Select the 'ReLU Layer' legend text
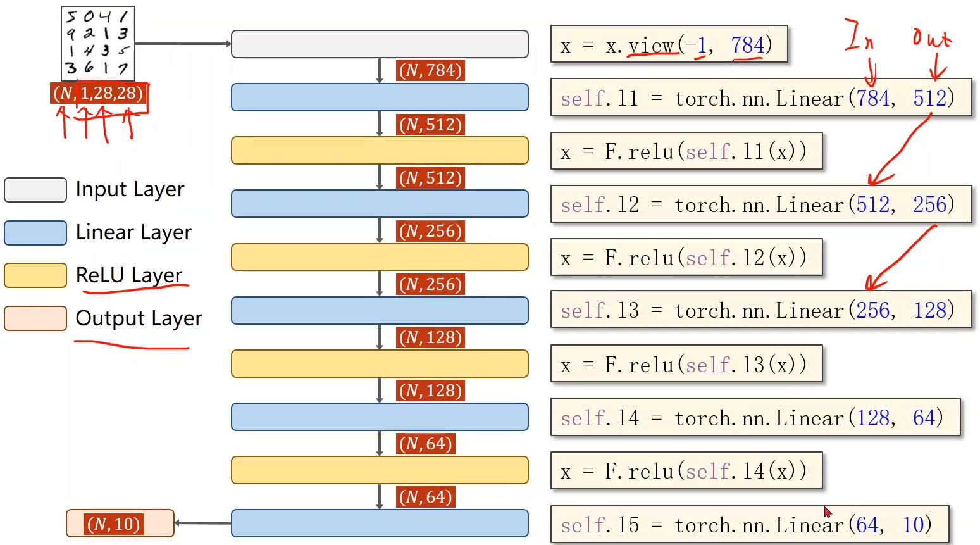Screen dimensions: 980x545 (x=129, y=275)
